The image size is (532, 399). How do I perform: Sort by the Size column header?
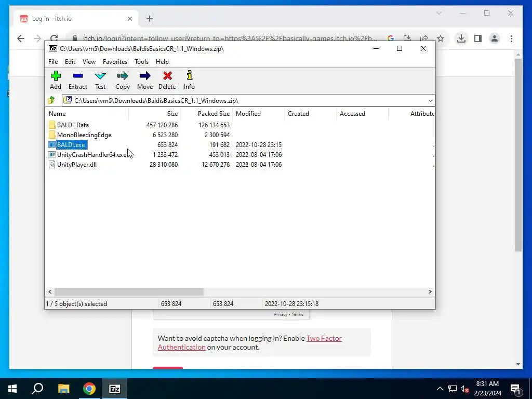tap(155, 114)
